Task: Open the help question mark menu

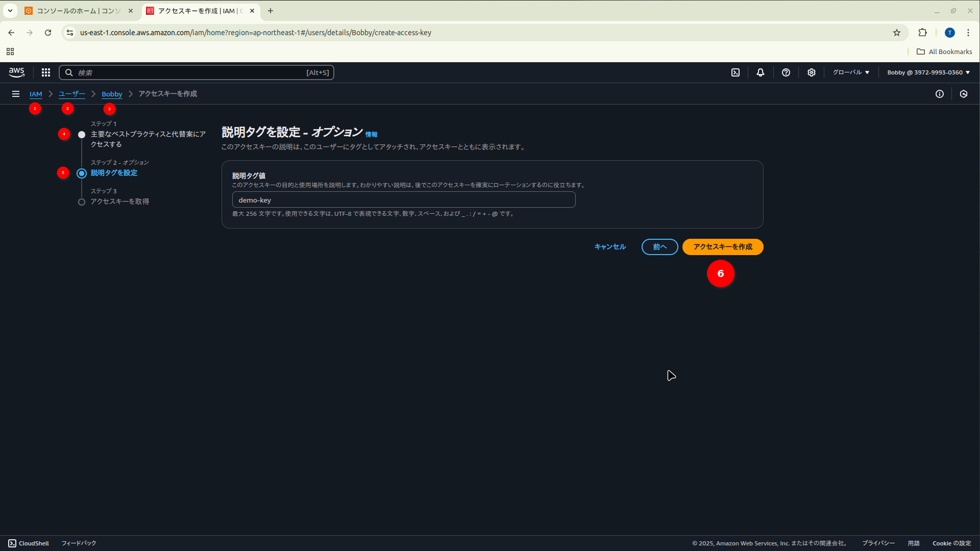Action: [x=786, y=72]
